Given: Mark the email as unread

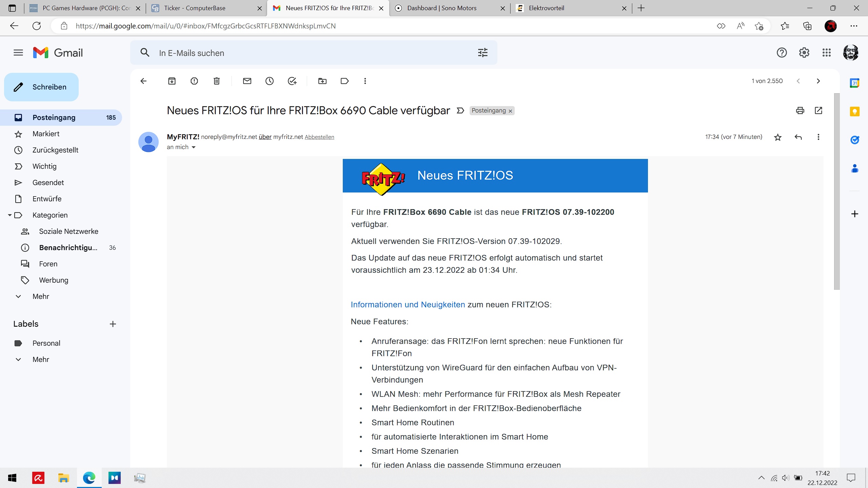Looking at the screenshot, I should tap(247, 81).
